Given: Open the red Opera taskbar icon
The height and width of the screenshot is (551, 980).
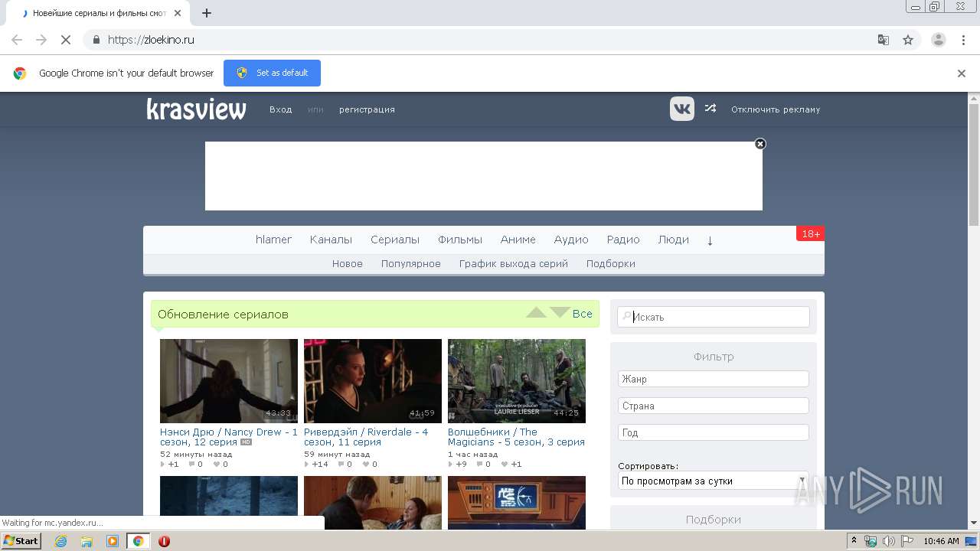Looking at the screenshot, I should (164, 541).
